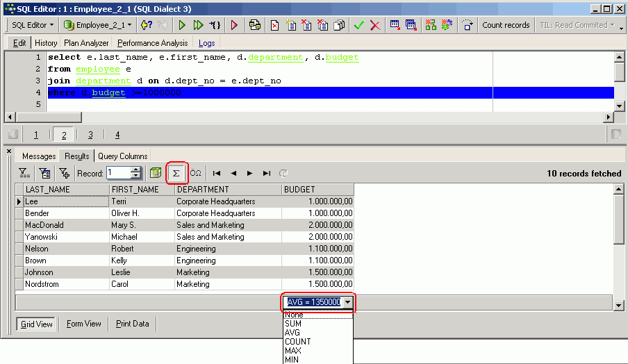Sort by the BUDGET column header

point(317,190)
